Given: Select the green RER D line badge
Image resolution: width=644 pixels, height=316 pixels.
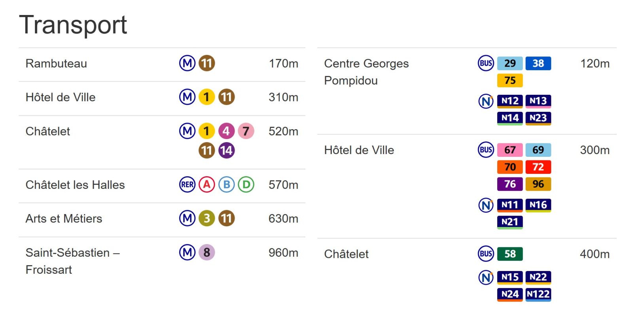Looking at the screenshot, I should point(246,184).
